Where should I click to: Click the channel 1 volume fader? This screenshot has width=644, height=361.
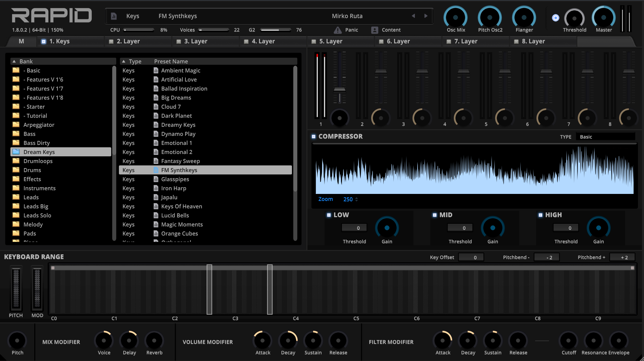coord(340,90)
